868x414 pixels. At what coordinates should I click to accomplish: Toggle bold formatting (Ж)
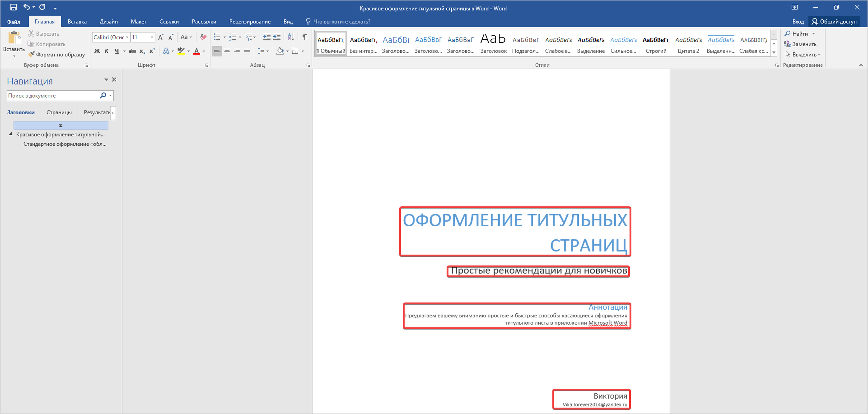tap(97, 51)
